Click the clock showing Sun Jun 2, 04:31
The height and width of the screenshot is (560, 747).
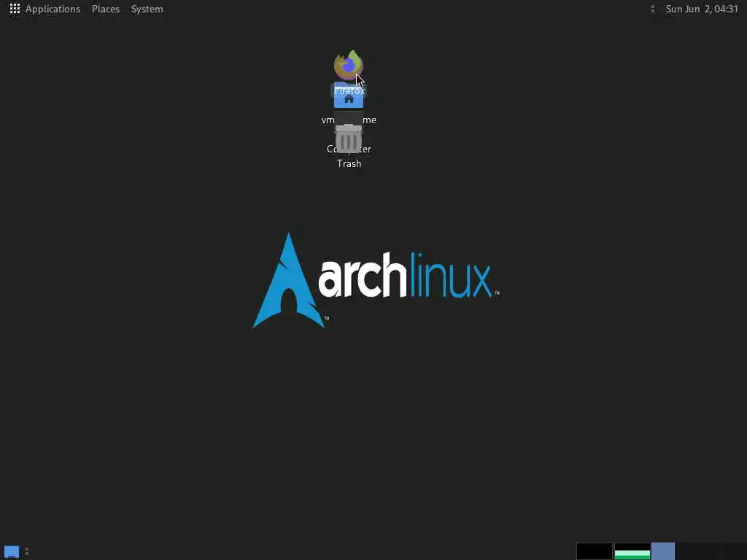701,9
